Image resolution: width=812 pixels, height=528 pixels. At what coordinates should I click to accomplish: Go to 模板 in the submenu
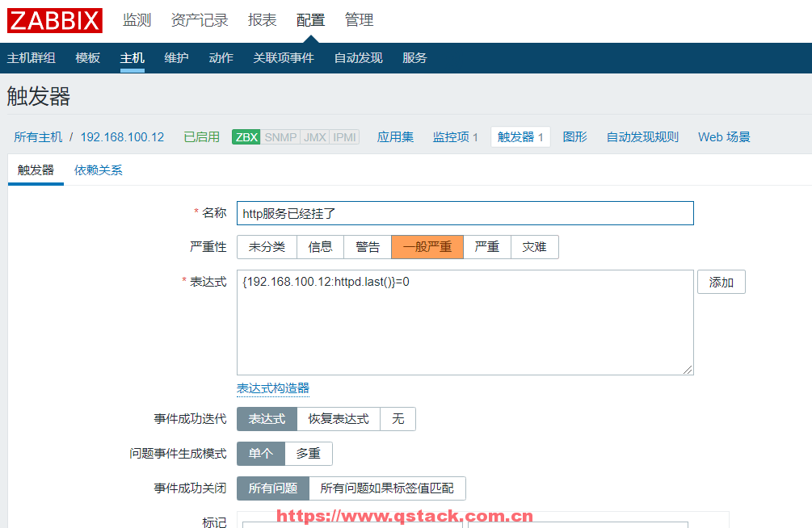coord(88,58)
